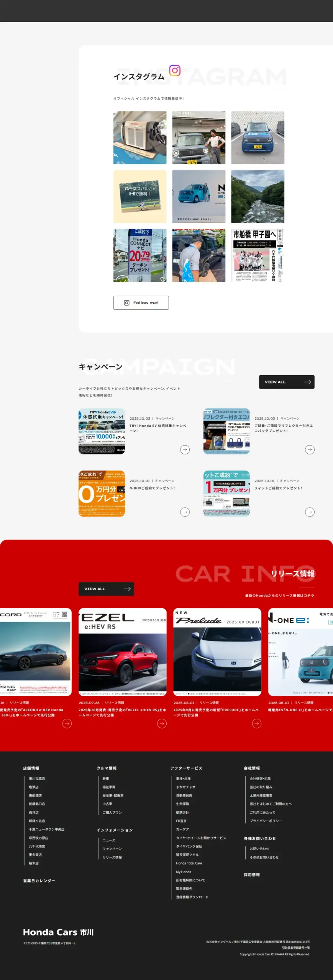Open 市川鬼高店 footer store link
Screen dimensions: 333x980
(37, 779)
